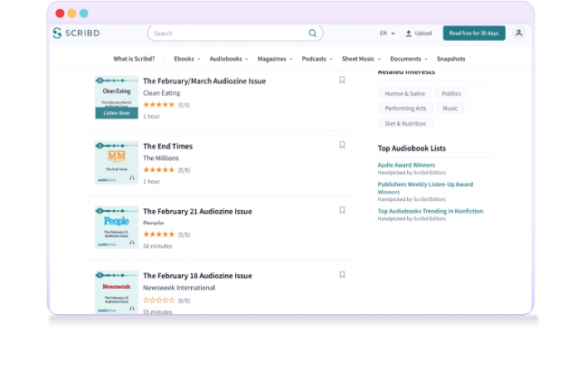Expand the Audiobooks menu
588x392 pixels.
click(x=226, y=59)
